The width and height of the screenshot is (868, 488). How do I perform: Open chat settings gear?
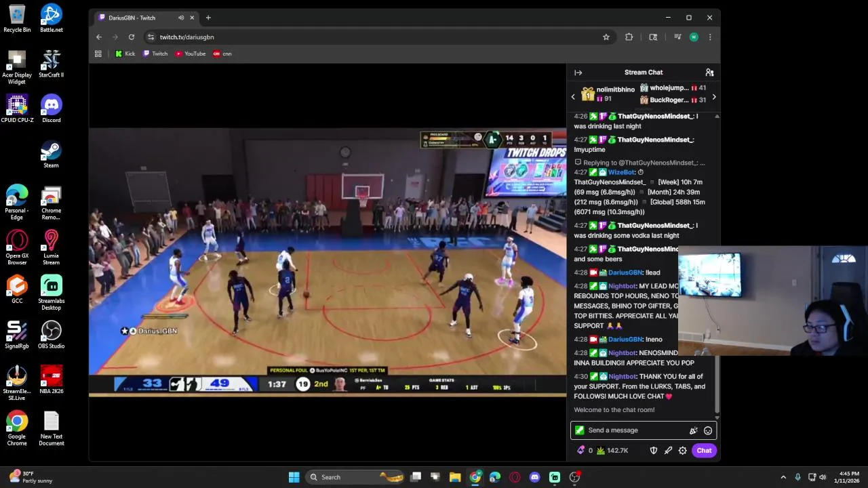(683, 450)
